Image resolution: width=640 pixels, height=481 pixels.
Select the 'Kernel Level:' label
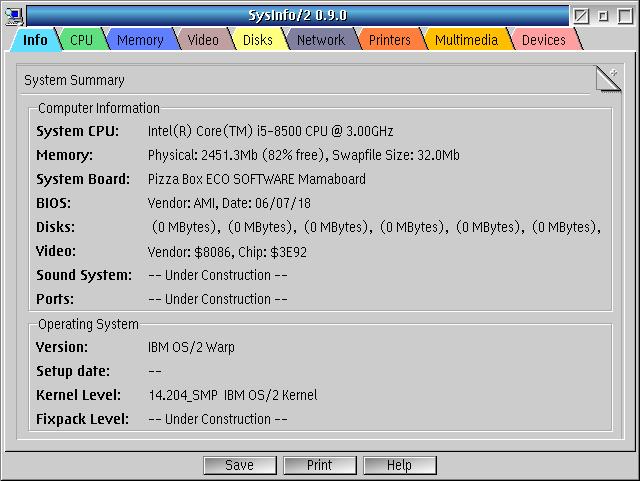pyautogui.click(x=78, y=395)
